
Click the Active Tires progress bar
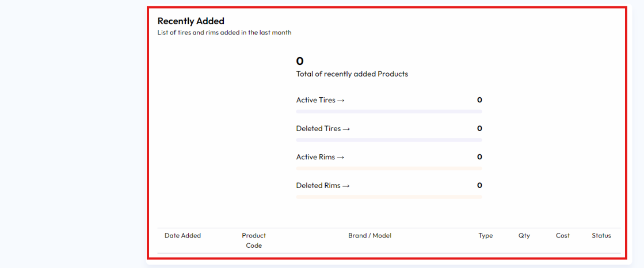pyautogui.click(x=389, y=112)
